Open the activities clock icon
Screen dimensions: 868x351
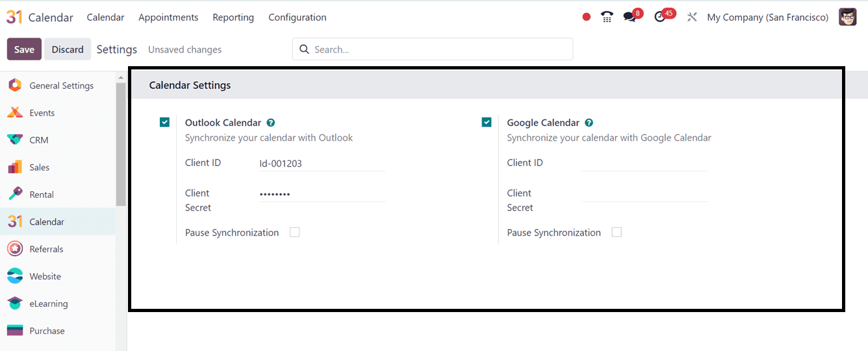coord(660,18)
